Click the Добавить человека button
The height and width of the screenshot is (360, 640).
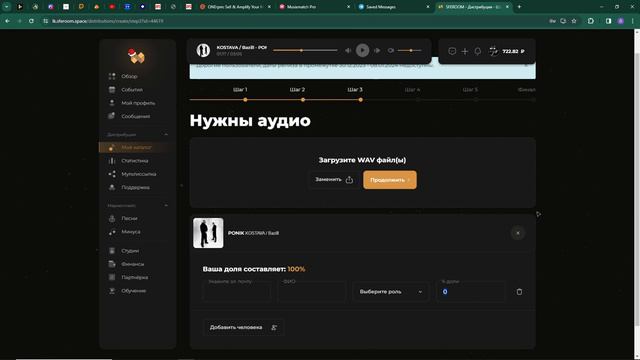pyautogui.click(x=243, y=327)
